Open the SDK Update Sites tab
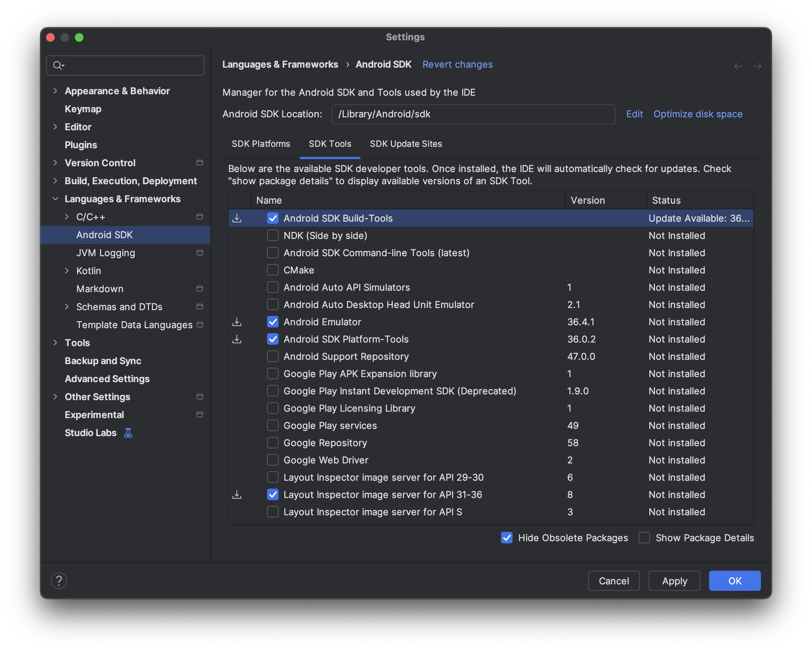The height and width of the screenshot is (652, 812). pyautogui.click(x=406, y=144)
